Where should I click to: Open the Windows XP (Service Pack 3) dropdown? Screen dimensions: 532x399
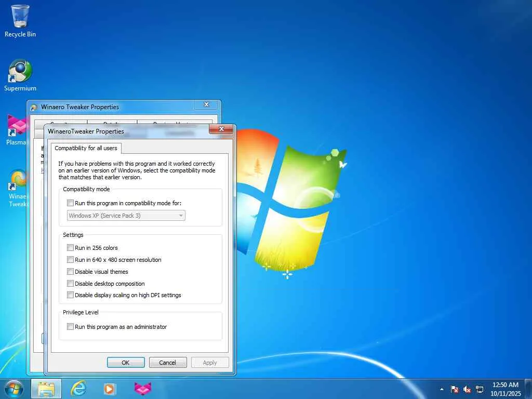(126, 216)
